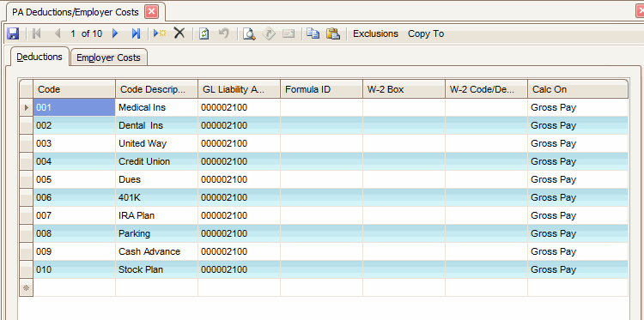Go to previous record arrow
This screenshot has width=644, height=320.
58,33
